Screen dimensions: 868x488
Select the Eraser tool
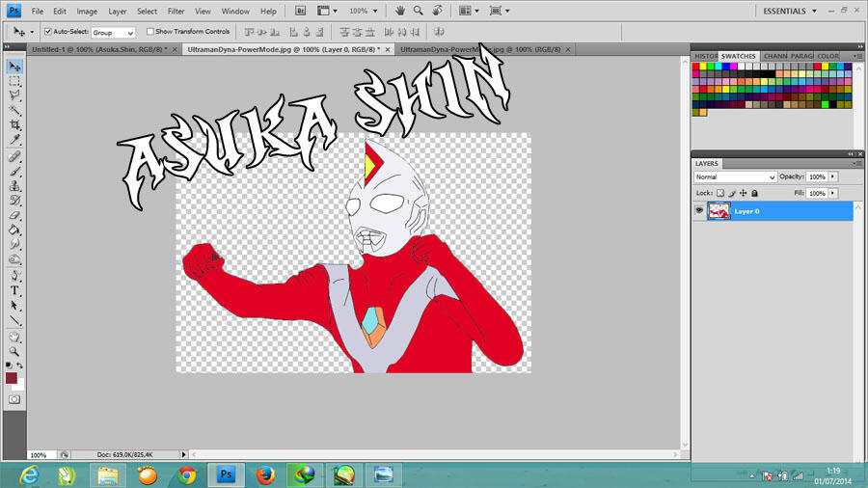tap(14, 215)
